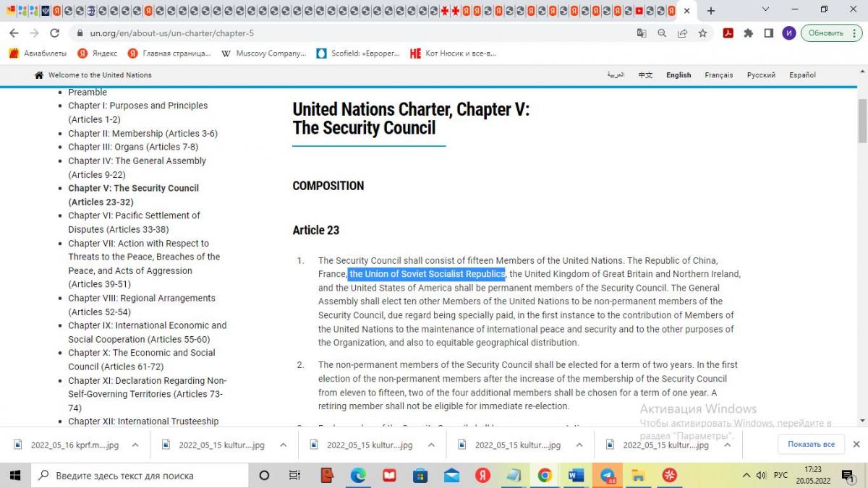Show hidden system tray icons
868x488 pixels.
[746, 475]
